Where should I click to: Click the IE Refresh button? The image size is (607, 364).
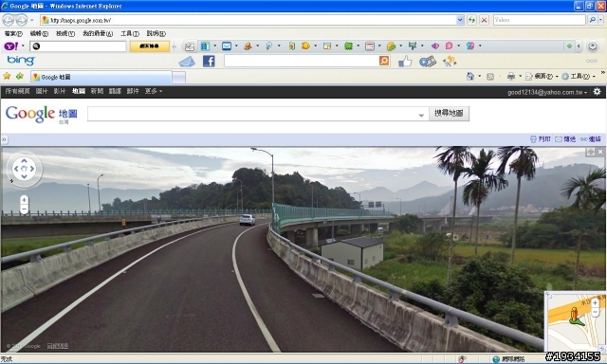(471, 20)
